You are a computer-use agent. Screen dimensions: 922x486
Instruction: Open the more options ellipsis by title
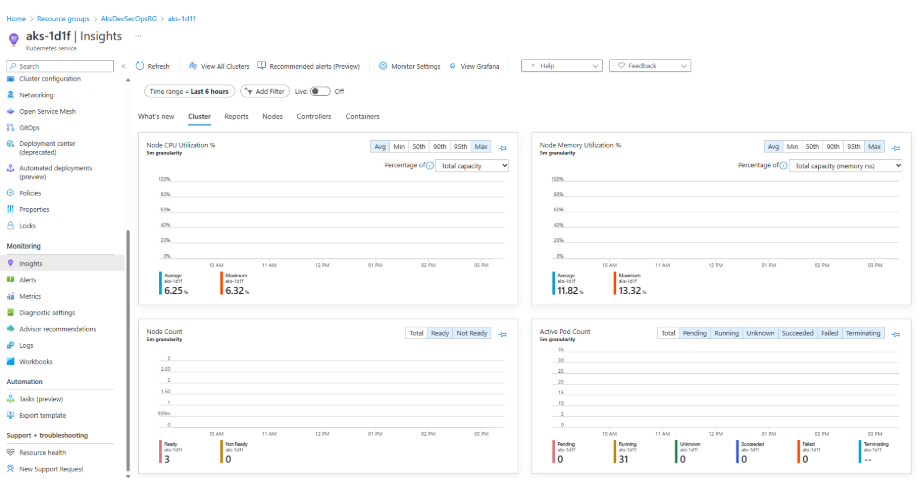138,36
